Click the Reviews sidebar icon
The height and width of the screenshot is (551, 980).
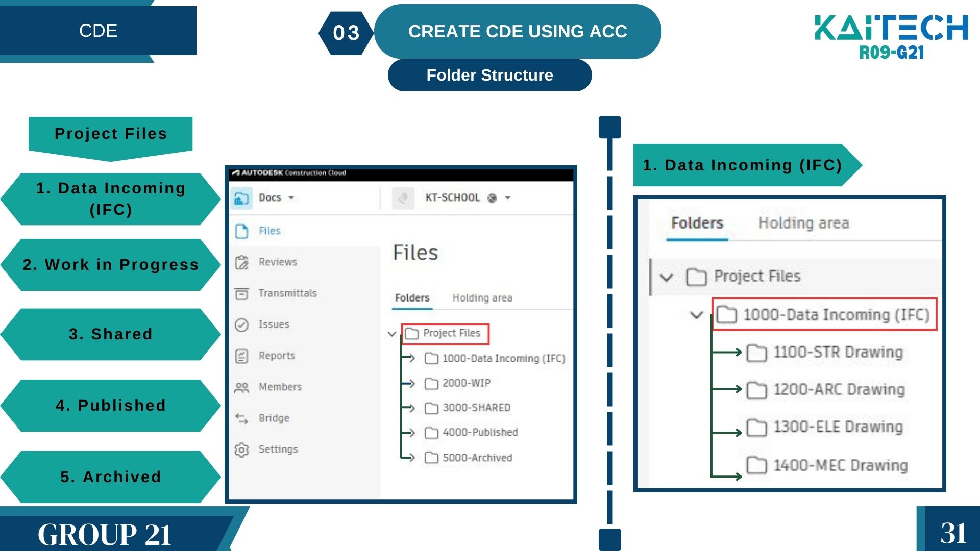click(241, 262)
